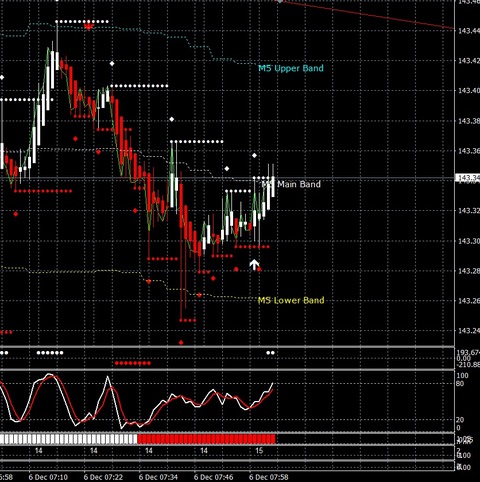Select the red descending trendline
480x482 pixels.
click(x=367, y=15)
